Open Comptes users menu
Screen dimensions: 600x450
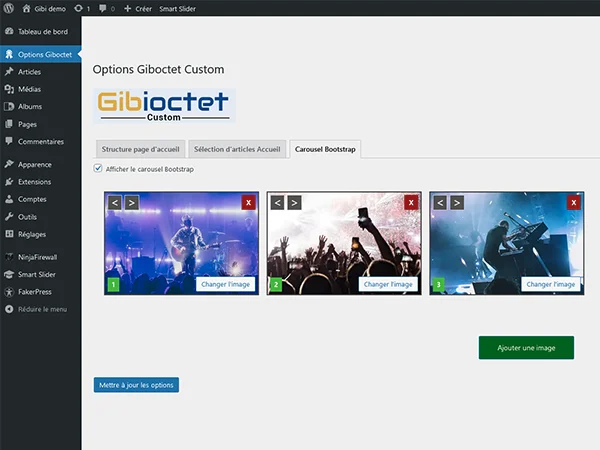click(x=41, y=199)
